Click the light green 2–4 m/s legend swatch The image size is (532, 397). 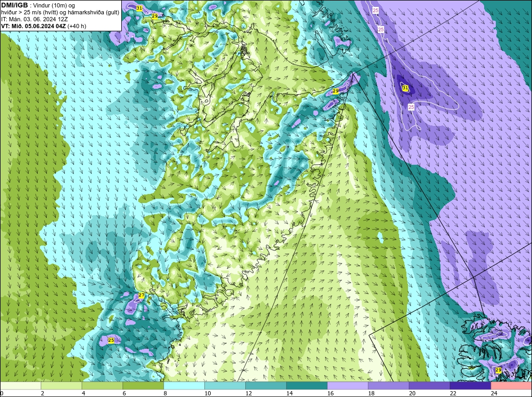pos(61,385)
